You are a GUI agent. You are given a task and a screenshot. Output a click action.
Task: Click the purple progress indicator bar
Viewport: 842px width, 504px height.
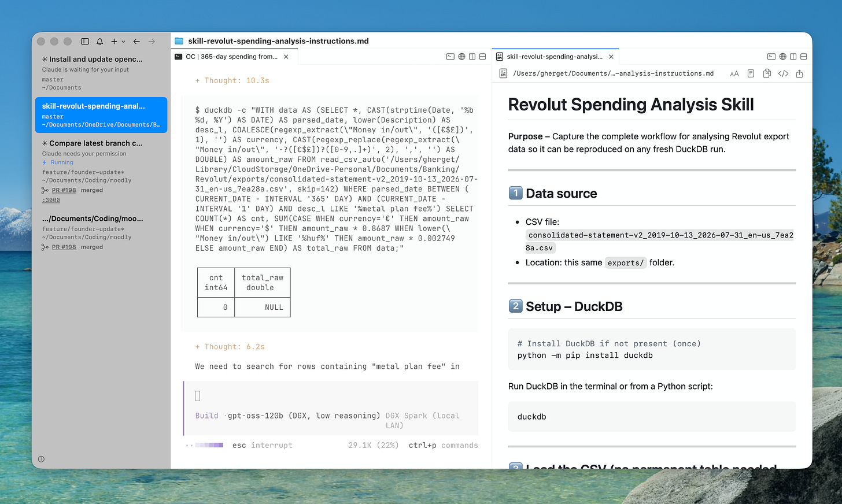209,445
